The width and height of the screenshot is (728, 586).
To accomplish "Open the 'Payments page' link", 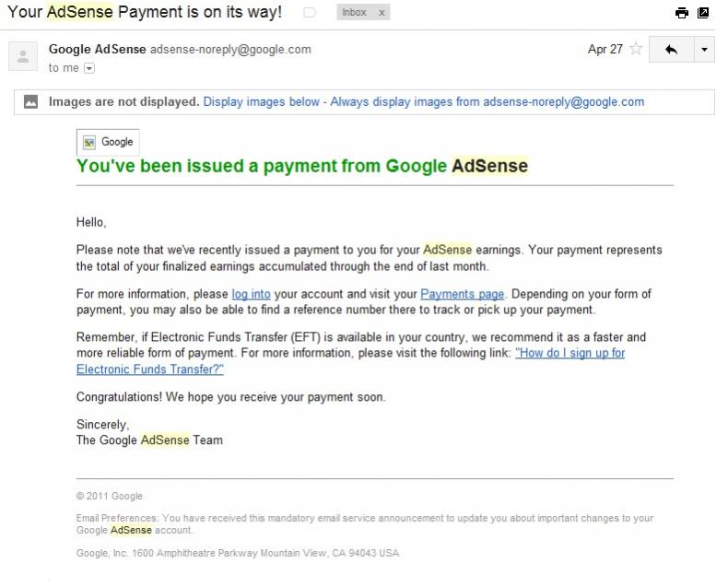I will click(x=462, y=294).
